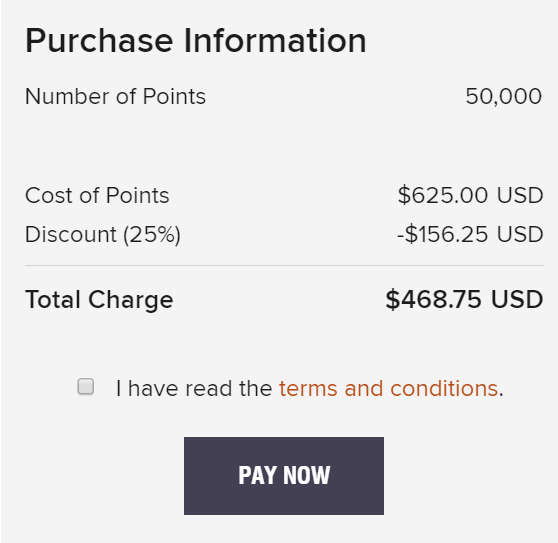View the orange terms and conditions hyperlink
The width and height of the screenshot is (558, 543).
(x=388, y=388)
